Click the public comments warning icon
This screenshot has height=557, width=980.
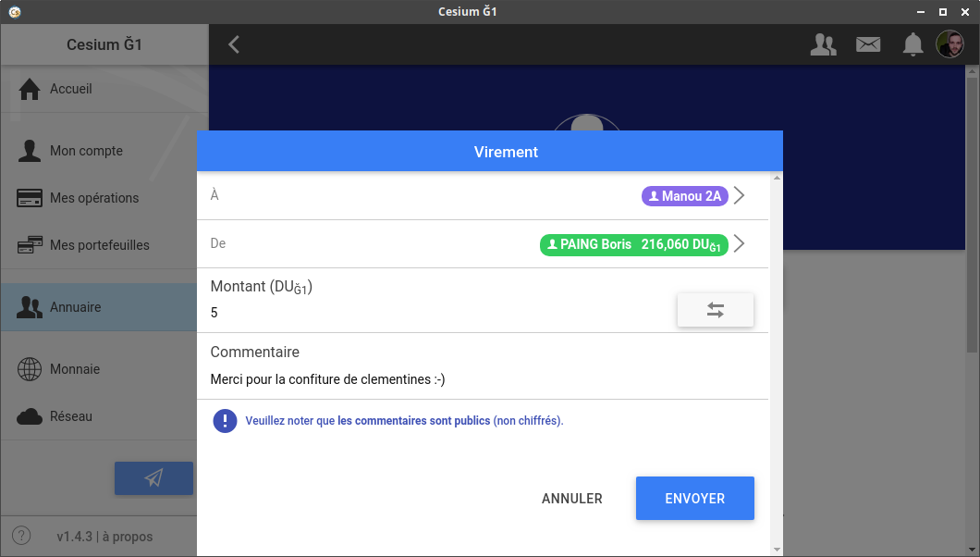coord(225,421)
